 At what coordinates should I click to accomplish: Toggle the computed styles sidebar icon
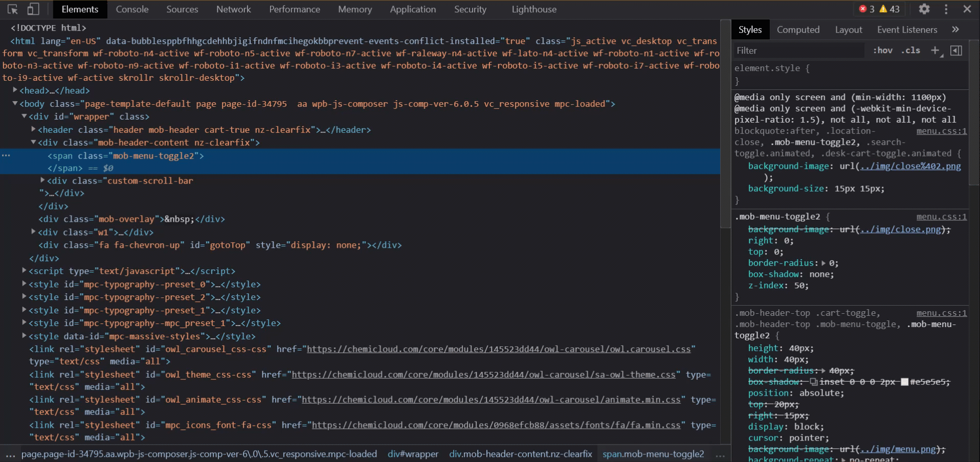pos(956,51)
